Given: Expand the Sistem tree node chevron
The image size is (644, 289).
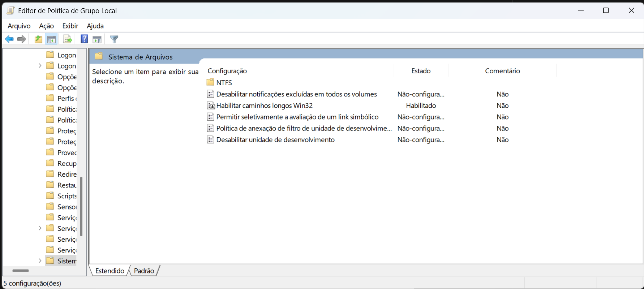Looking at the screenshot, I should tap(40, 260).
